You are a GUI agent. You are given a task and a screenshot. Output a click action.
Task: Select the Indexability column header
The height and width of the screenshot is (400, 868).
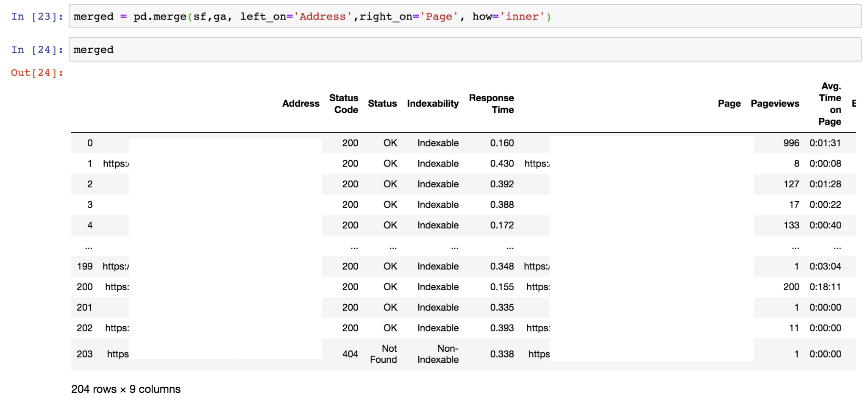(x=433, y=103)
